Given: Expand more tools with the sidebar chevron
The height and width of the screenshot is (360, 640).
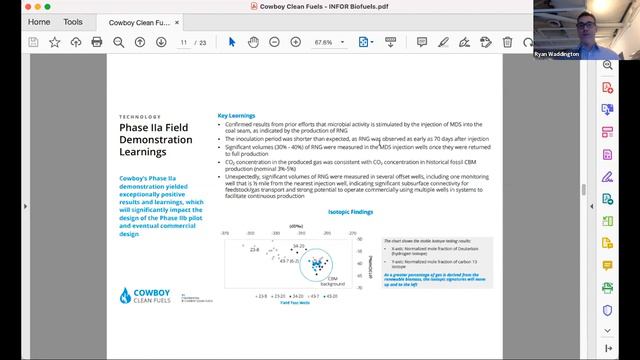Looking at the screenshot, I should (x=607, y=331).
